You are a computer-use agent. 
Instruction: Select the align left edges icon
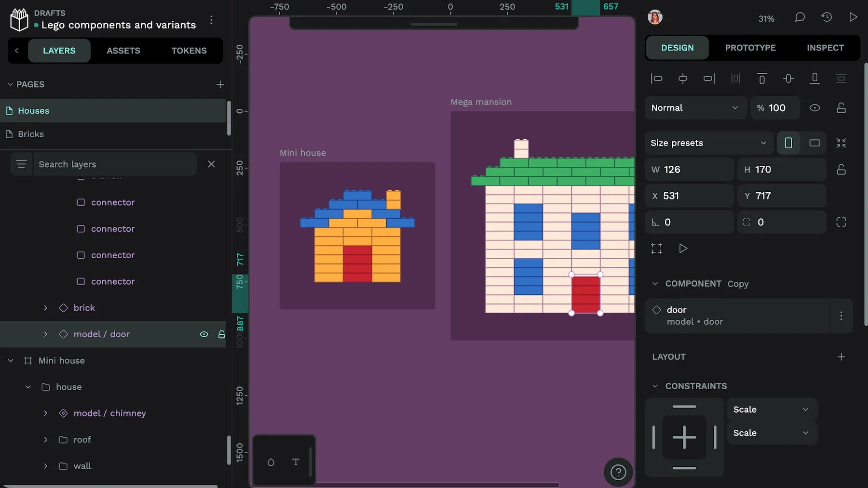click(x=656, y=78)
